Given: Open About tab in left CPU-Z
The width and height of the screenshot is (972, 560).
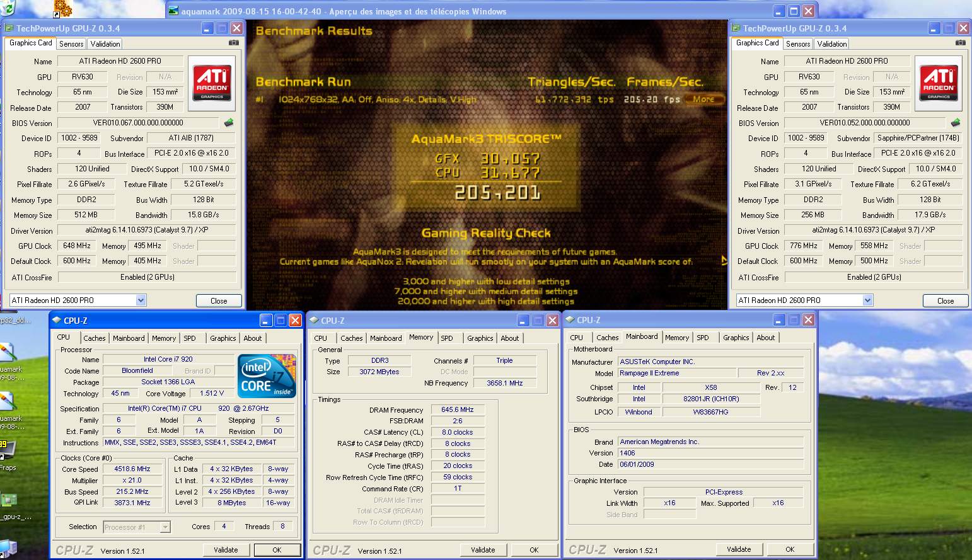Looking at the screenshot, I should point(253,338).
